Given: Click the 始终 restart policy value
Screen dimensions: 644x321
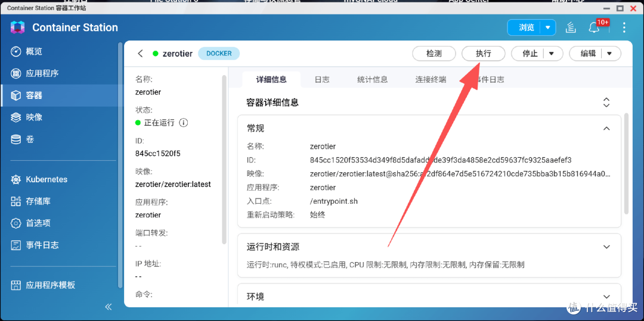Looking at the screenshot, I should (318, 215).
